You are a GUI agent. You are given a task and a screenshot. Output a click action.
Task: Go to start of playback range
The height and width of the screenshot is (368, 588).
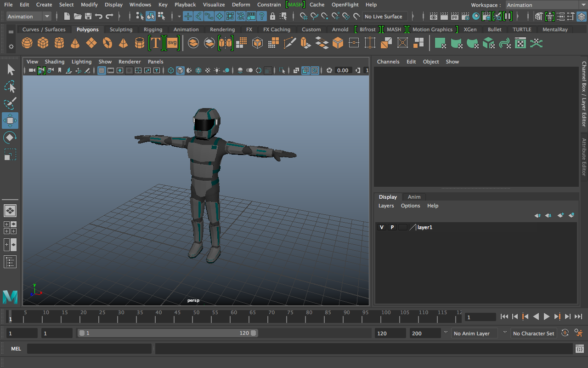[x=504, y=316]
